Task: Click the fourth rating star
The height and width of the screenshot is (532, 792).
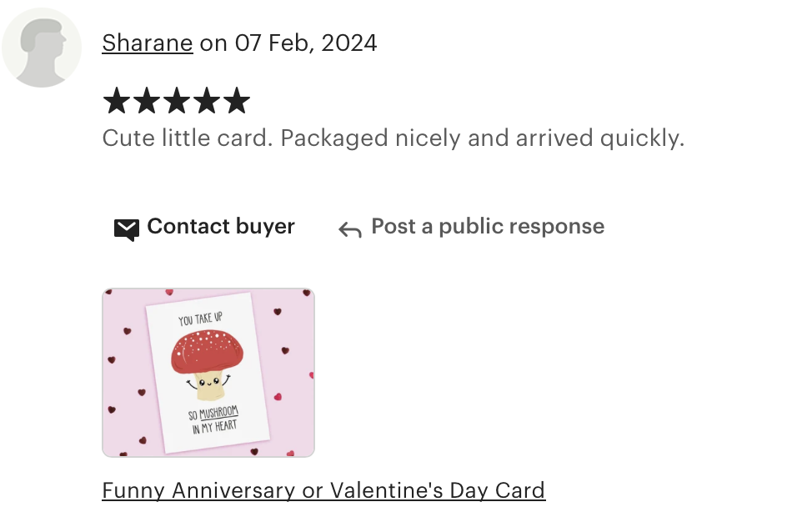Action: point(207,100)
